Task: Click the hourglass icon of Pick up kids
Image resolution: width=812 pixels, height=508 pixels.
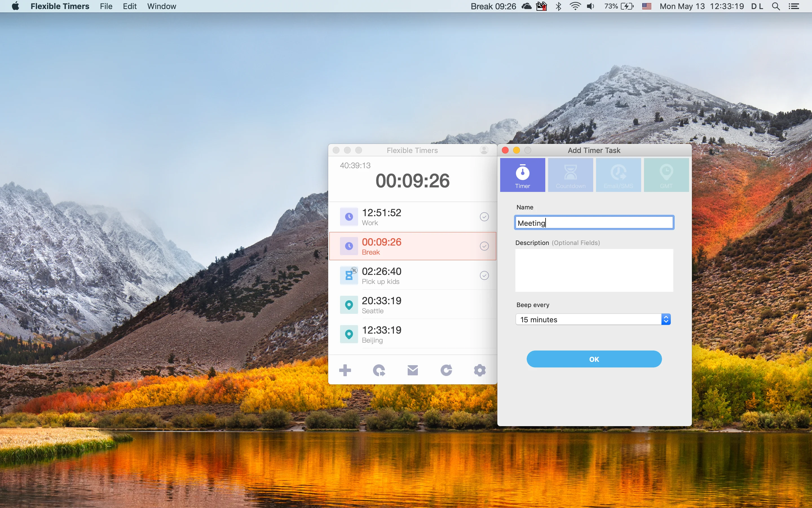Action: tap(348, 275)
